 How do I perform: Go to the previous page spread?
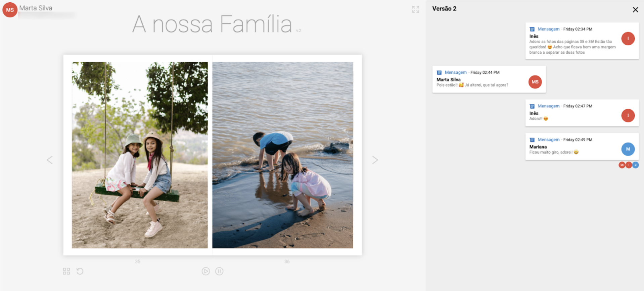coord(50,160)
